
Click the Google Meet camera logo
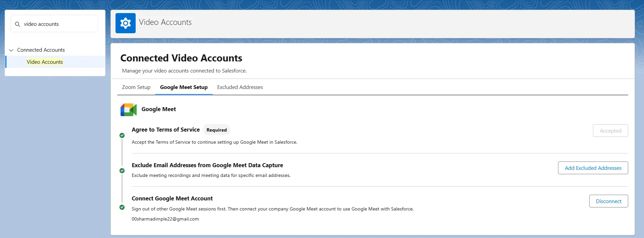click(128, 109)
